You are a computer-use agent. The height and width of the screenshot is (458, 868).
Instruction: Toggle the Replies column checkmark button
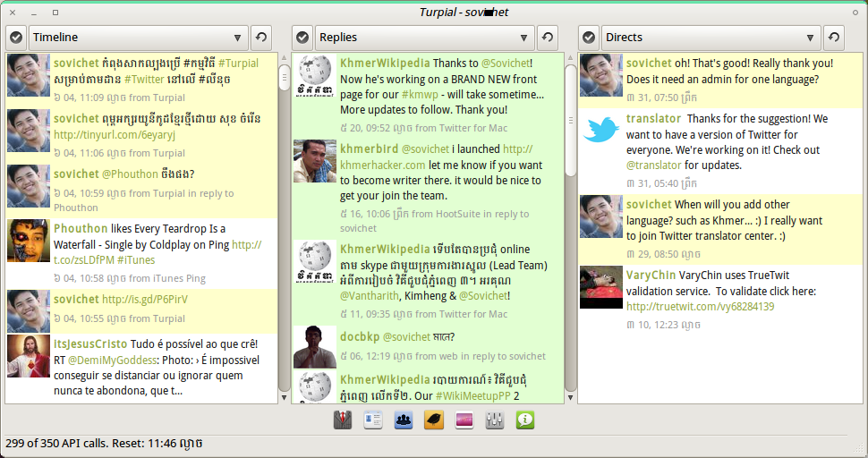click(x=302, y=38)
